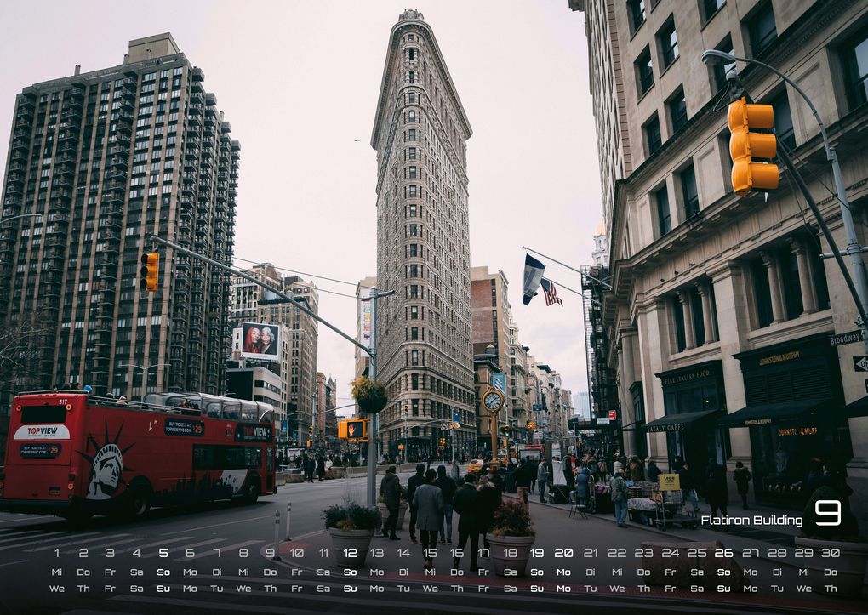Select day number 10 in the calendar row
Screen dimensions: 868x615
pos(297,552)
